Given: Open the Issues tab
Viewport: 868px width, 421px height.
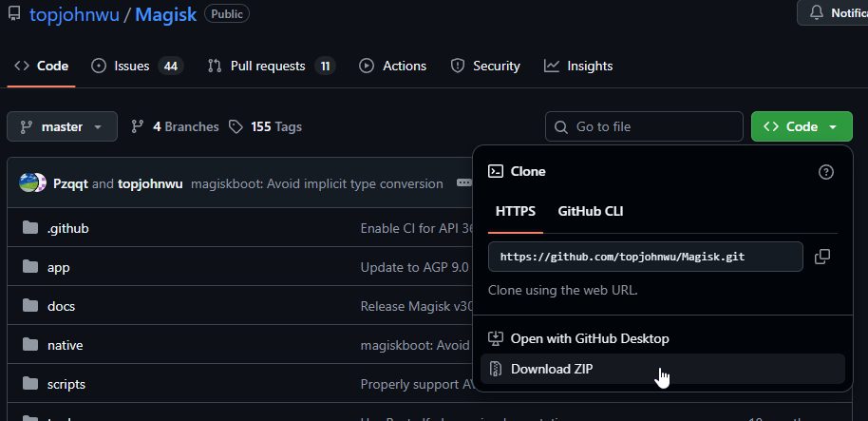Looking at the screenshot, I should tap(137, 66).
